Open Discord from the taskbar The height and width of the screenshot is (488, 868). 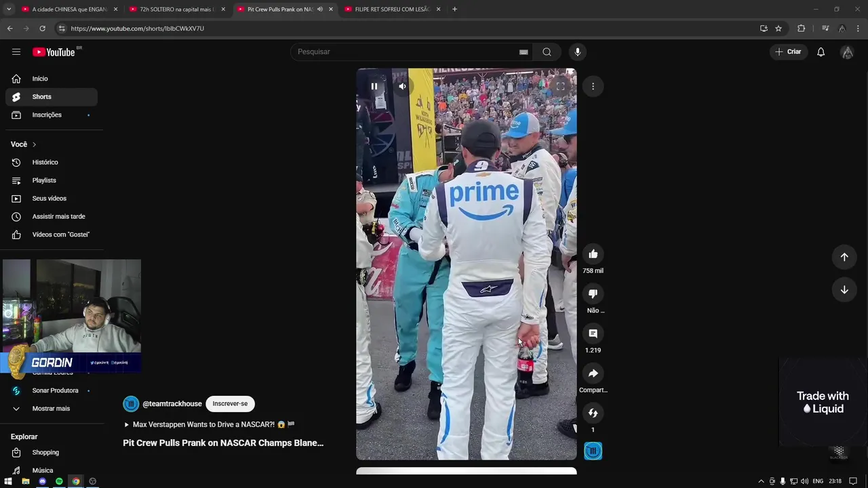(42, 481)
